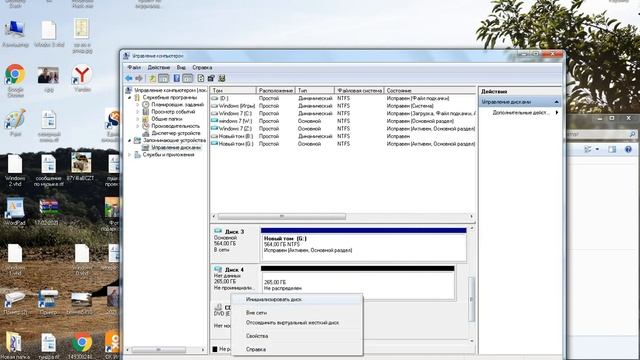Select the (D:) volume row
640x360 pixels.
click(x=343, y=98)
